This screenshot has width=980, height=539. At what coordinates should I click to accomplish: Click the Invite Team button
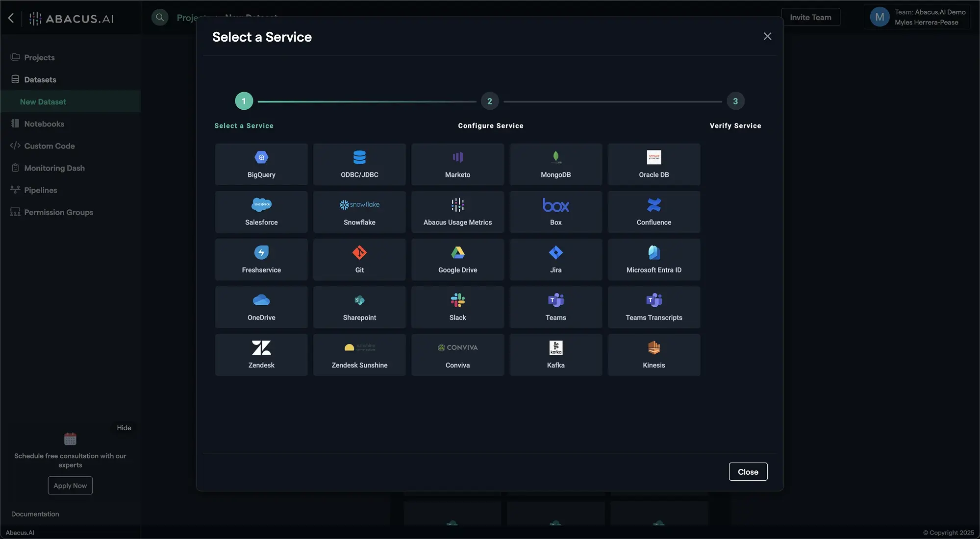(x=810, y=18)
